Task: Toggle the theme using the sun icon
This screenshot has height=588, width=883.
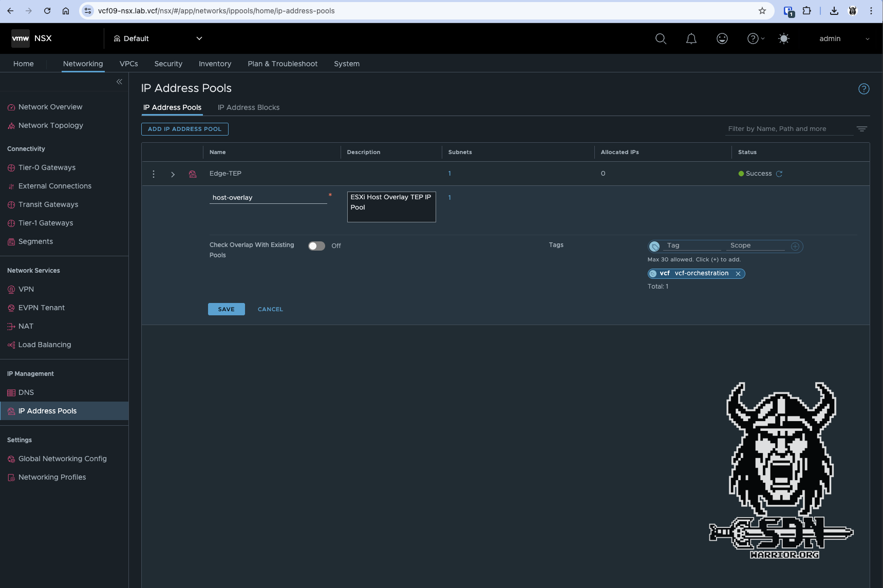Action: click(784, 39)
